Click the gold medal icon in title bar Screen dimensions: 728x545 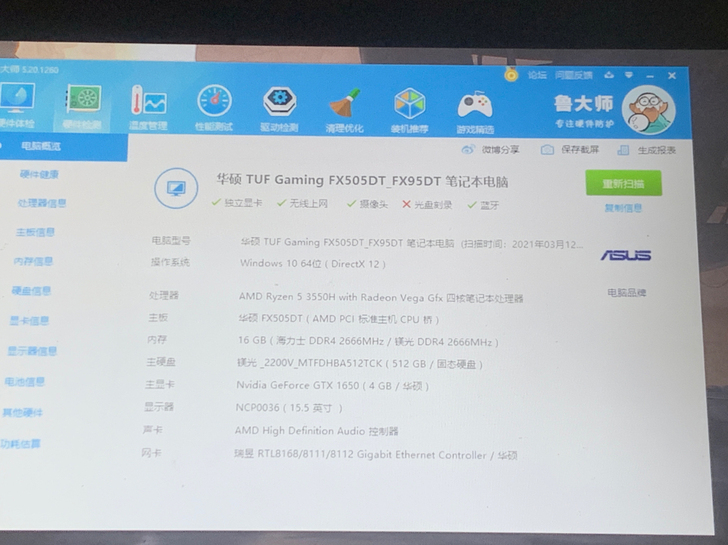511,74
